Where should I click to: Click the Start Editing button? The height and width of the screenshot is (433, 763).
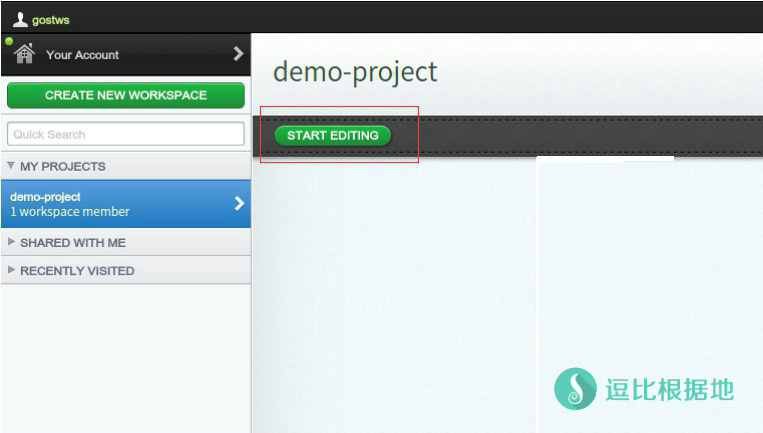point(333,136)
